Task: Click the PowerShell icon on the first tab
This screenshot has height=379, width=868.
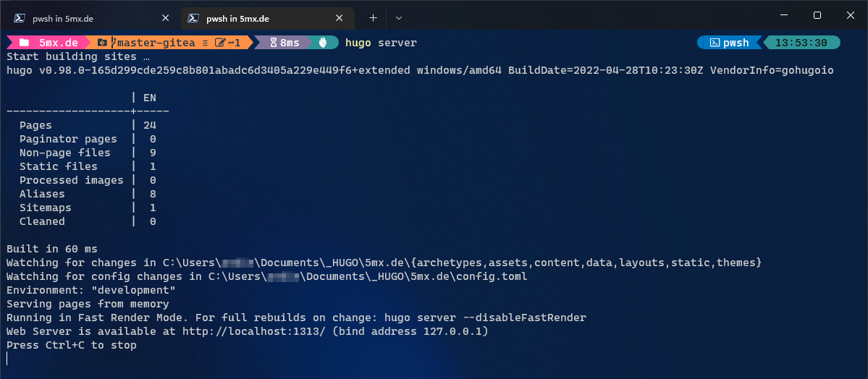Action: click(19, 18)
